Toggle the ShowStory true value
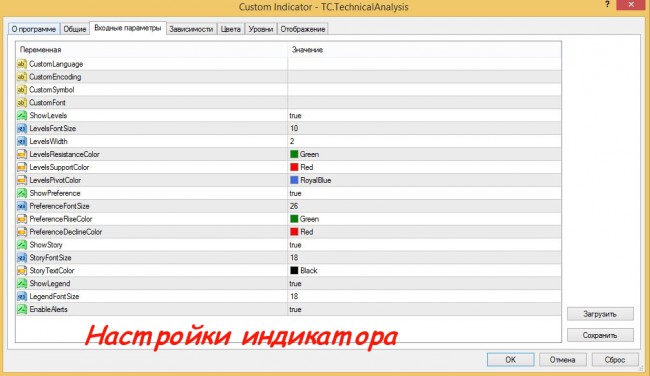 click(424, 245)
